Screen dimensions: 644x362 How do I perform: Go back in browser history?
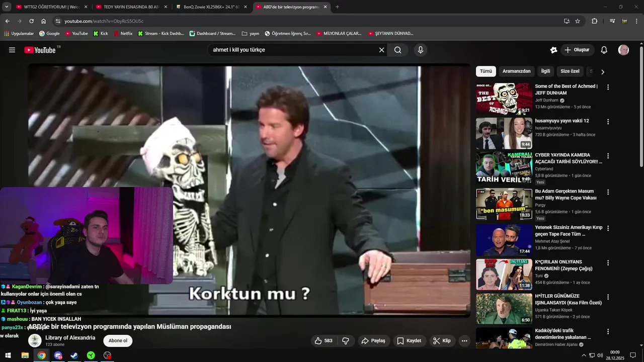7,21
